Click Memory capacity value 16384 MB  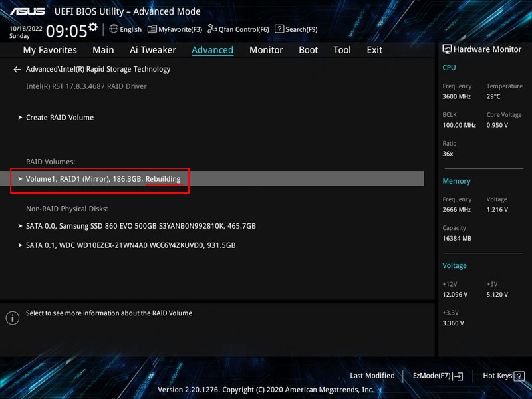pyautogui.click(x=457, y=239)
